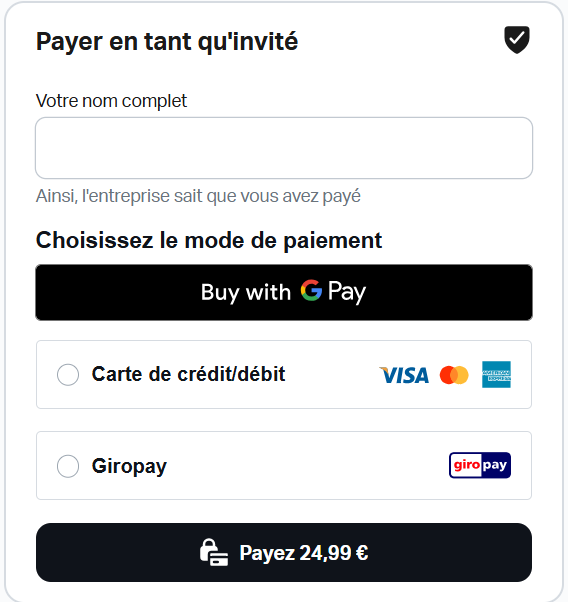Click the Payez 24,99 € button

coord(284,552)
